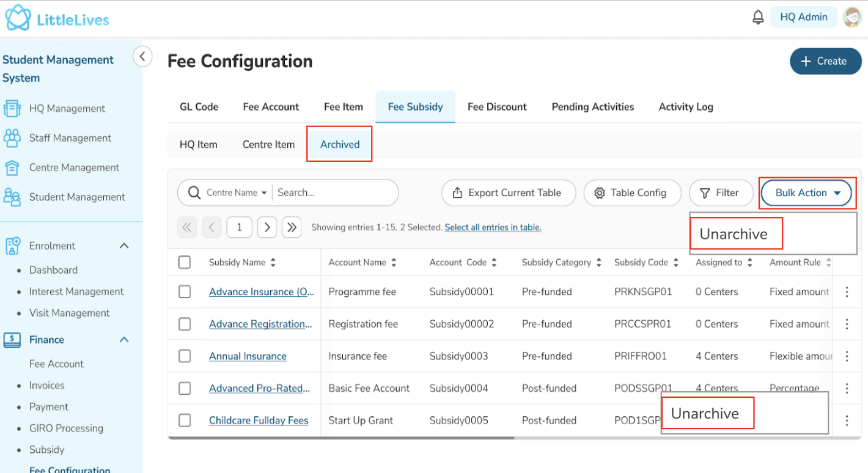Go to the next page of entries
Screen dimensions: 868x473
[267, 227]
